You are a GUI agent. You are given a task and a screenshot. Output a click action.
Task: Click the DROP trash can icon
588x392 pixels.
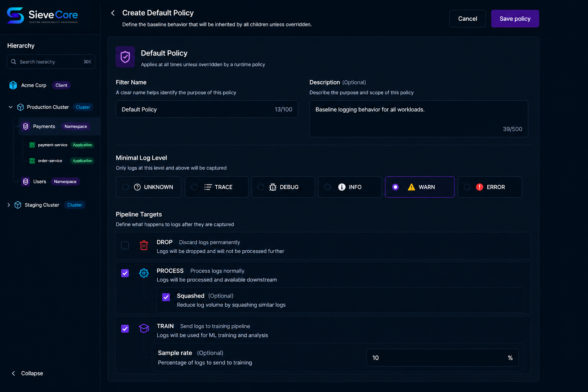tap(144, 245)
